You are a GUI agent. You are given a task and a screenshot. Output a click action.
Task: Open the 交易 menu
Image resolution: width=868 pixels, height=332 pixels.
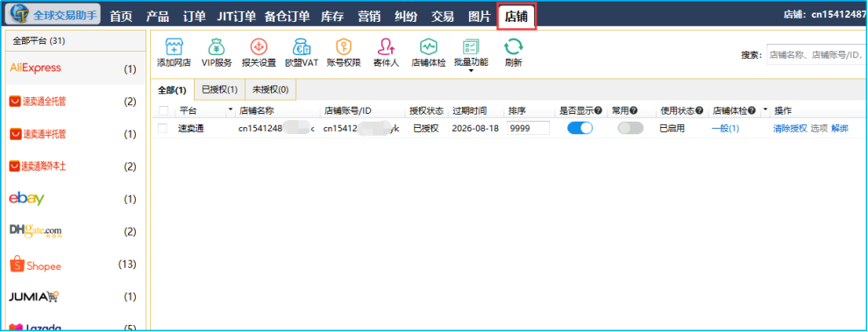click(x=442, y=17)
